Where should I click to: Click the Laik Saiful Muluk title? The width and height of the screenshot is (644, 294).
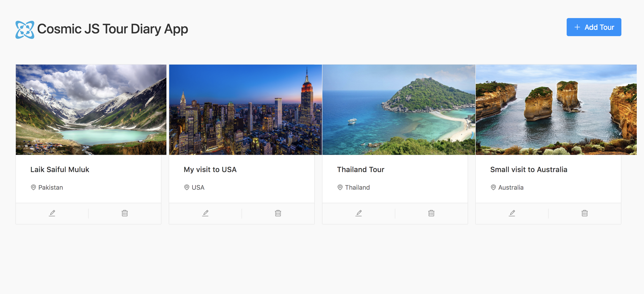click(60, 169)
